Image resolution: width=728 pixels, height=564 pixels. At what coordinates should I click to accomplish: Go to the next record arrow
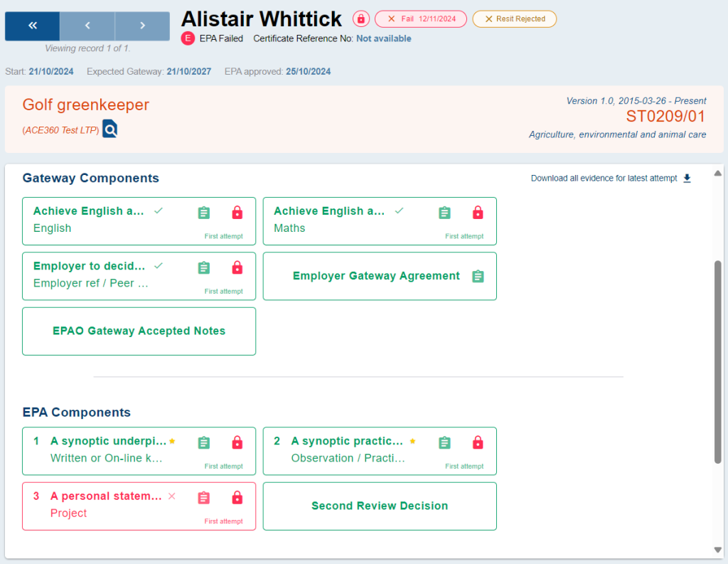click(x=142, y=26)
